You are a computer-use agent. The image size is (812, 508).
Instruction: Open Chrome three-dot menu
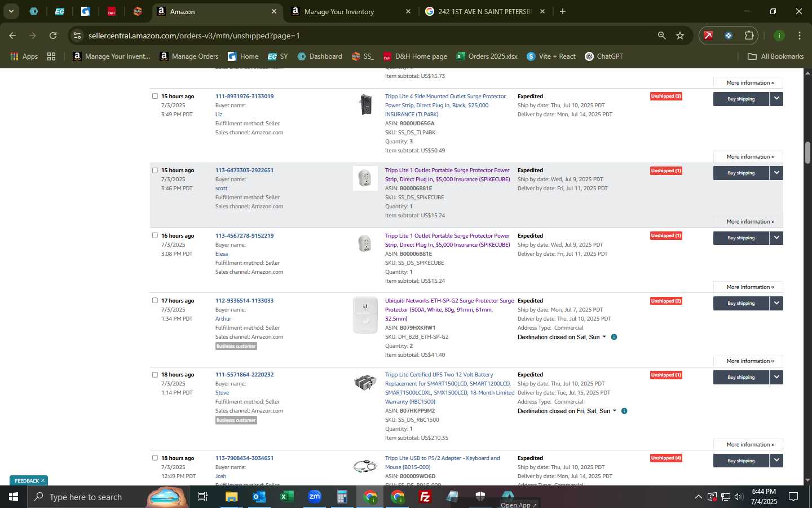tap(799, 36)
